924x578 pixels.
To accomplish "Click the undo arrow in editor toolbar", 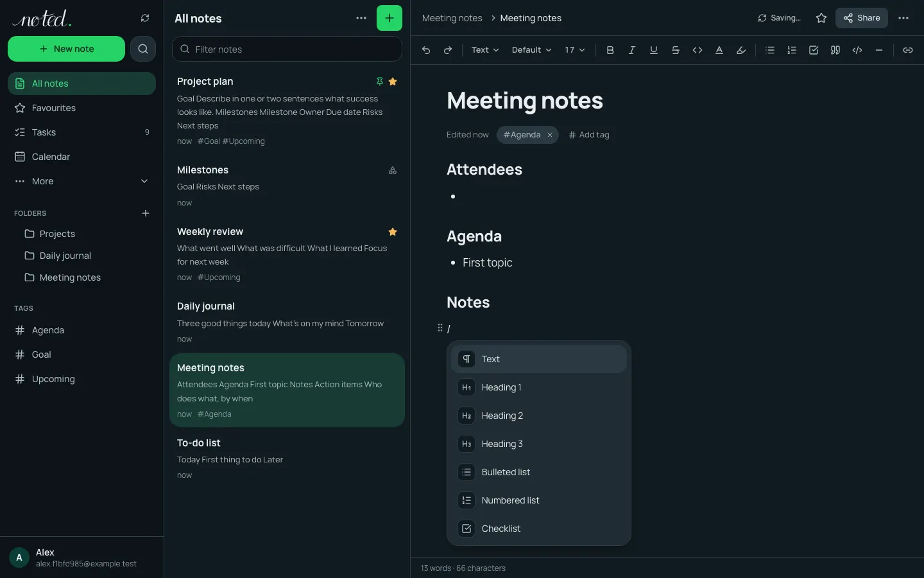I will [x=426, y=50].
